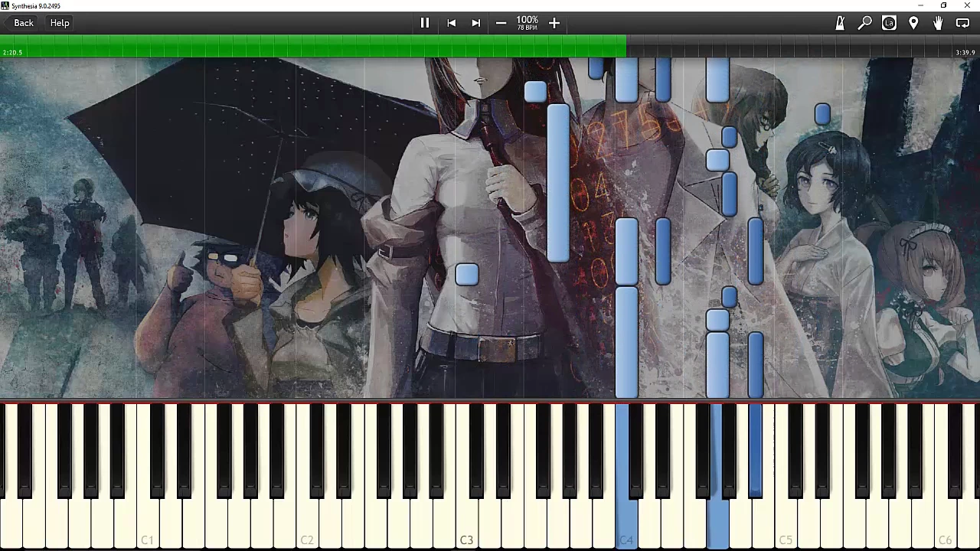Close the Synthesia window
The width and height of the screenshot is (980, 551).
[967, 5]
